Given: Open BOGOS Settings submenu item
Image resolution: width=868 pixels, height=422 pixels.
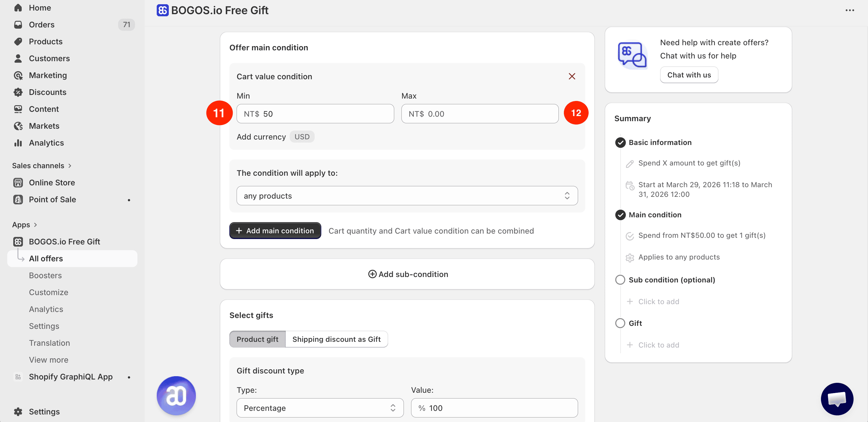Looking at the screenshot, I should coord(44,326).
